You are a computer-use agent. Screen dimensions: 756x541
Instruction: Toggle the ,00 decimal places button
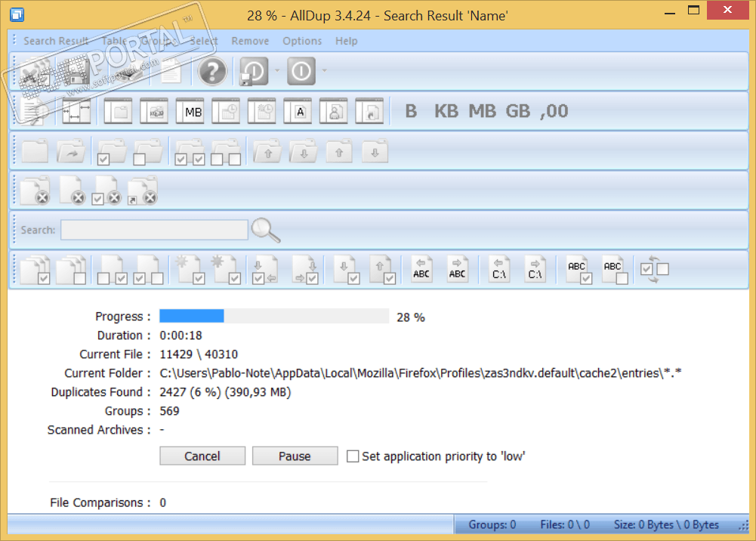click(x=554, y=111)
